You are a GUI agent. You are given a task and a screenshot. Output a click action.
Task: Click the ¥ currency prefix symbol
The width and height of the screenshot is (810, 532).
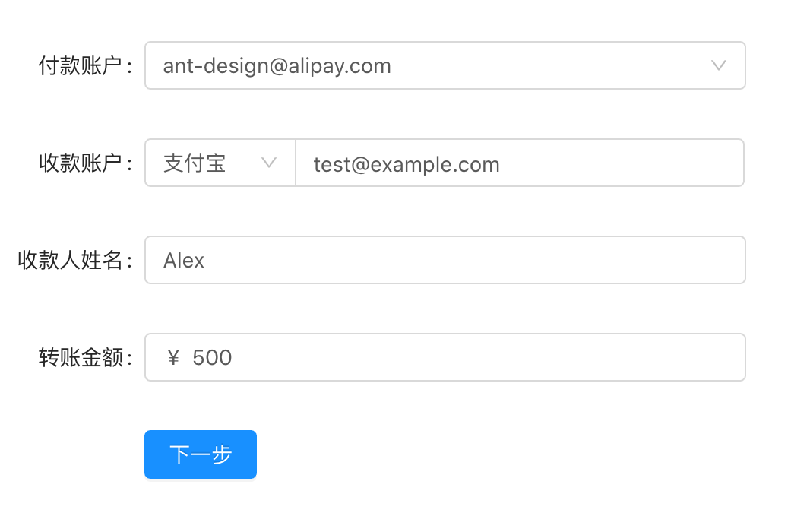173,357
